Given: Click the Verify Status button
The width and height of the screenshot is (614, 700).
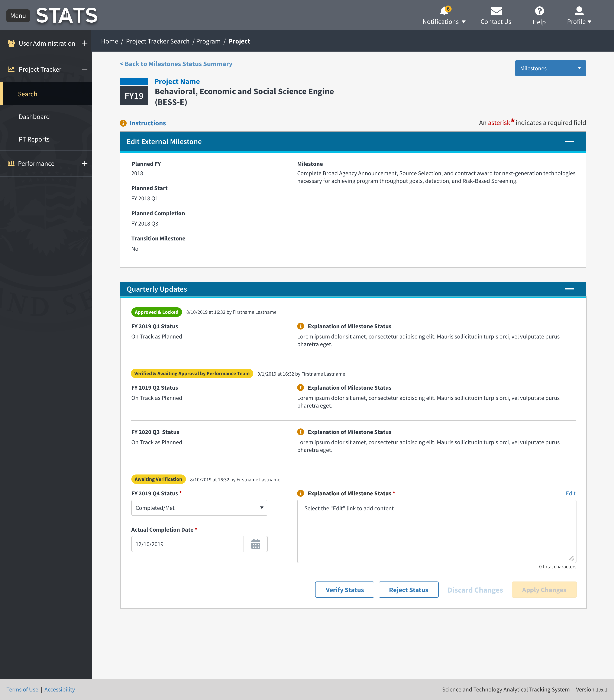Looking at the screenshot, I should 345,589.
